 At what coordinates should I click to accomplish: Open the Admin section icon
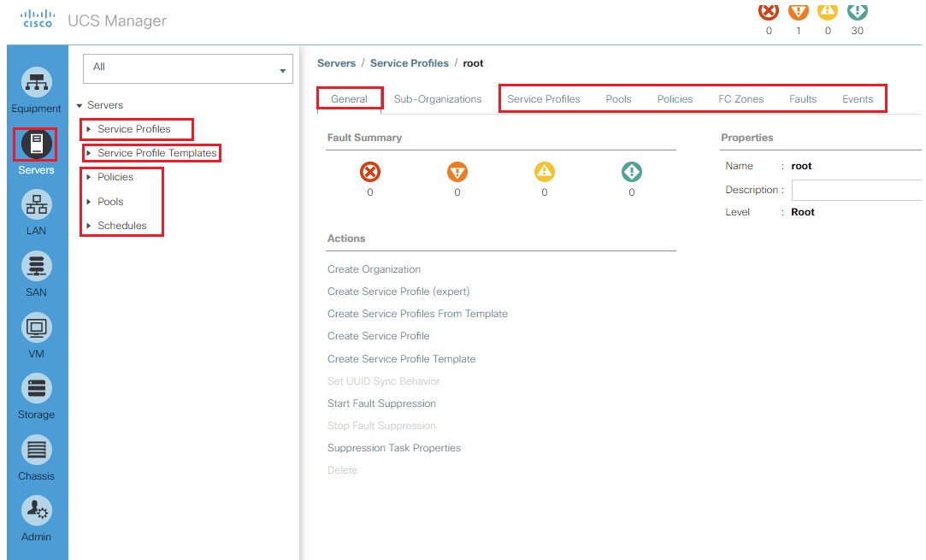click(37, 511)
